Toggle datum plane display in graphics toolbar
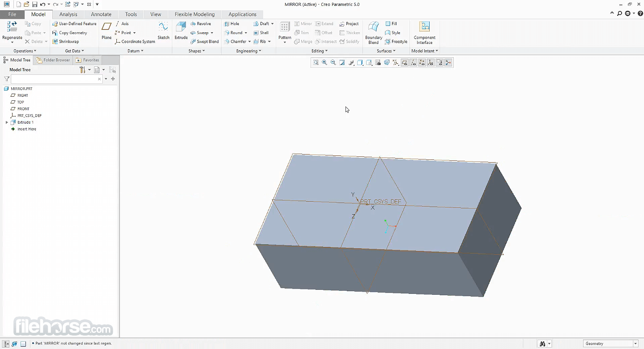The width and height of the screenshot is (644, 349). click(x=405, y=63)
